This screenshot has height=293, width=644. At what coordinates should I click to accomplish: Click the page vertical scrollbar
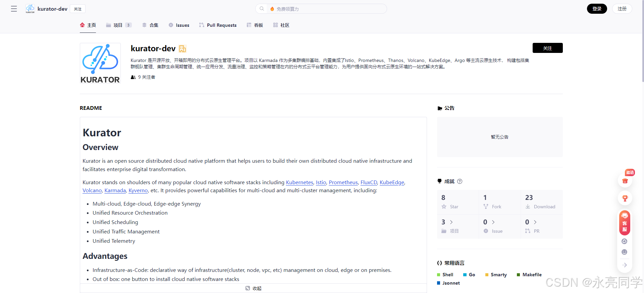(x=642, y=41)
